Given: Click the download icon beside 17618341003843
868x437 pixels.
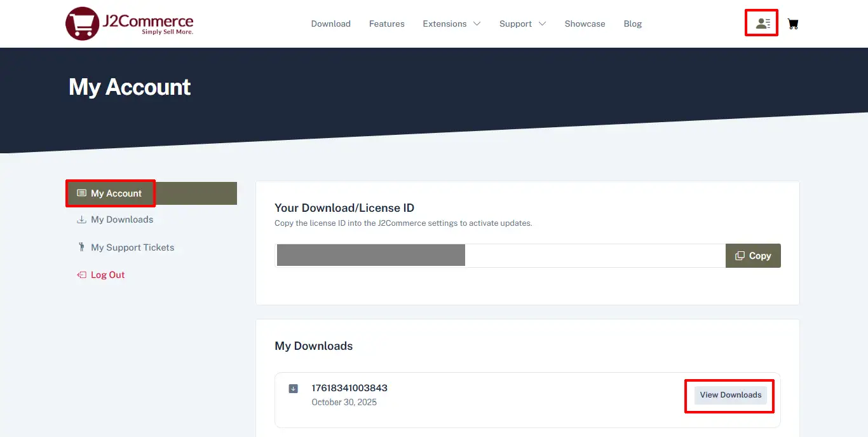Looking at the screenshot, I should [x=293, y=389].
